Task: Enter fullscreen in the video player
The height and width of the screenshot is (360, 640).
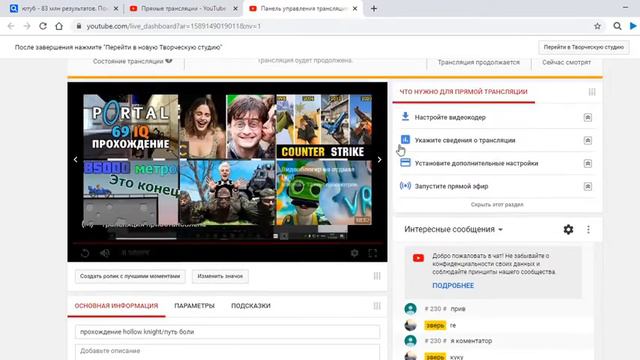Action: 373,253
